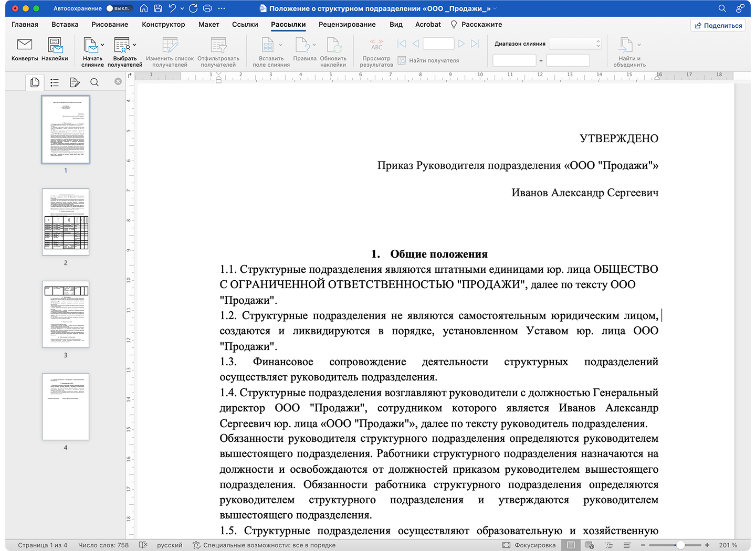Screen dimensions: 756x551
Task: Adjust the zoom slider handle
Action: coord(680,545)
